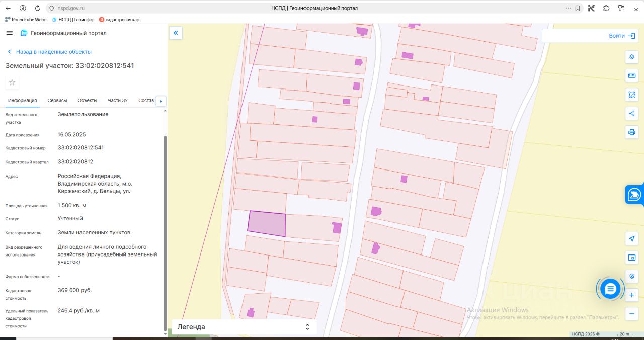Add parcel to favorites with star
Image resolution: width=644 pixels, height=340 pixels.
(12, 82)
